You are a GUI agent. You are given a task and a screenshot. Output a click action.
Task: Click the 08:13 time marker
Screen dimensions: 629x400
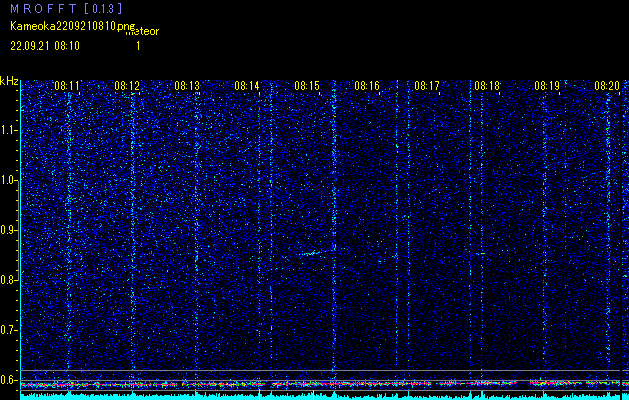187,86
